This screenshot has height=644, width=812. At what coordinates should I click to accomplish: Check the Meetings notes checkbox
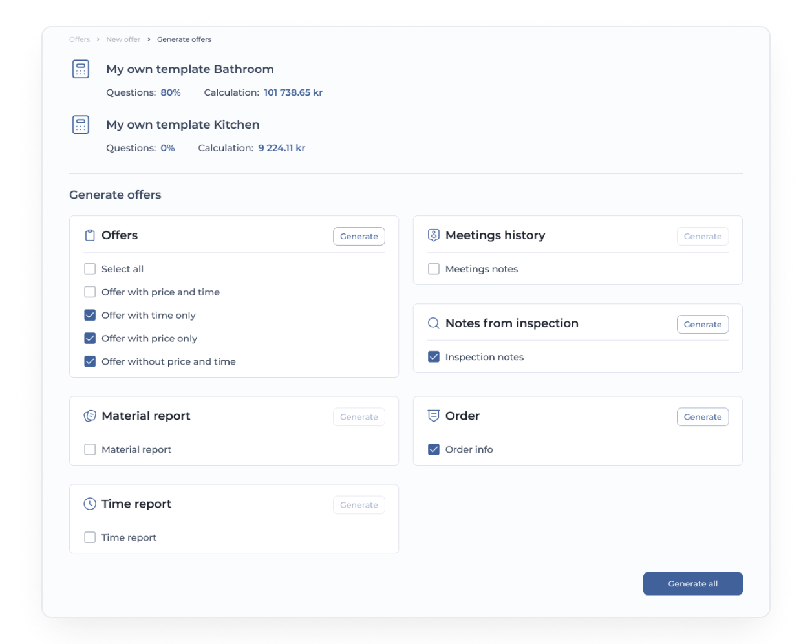[x=434, y=269]
